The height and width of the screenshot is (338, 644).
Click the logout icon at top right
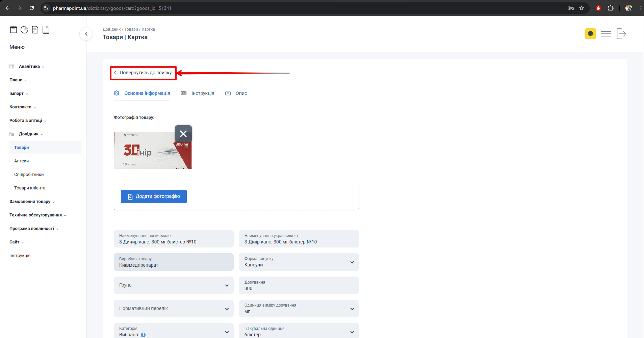[x=621, y=34]
